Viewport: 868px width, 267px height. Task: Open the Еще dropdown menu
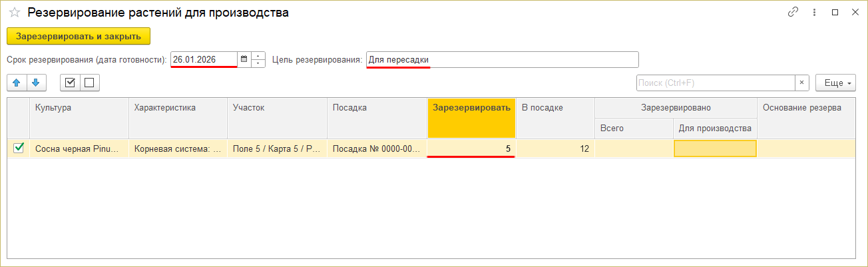835,83
